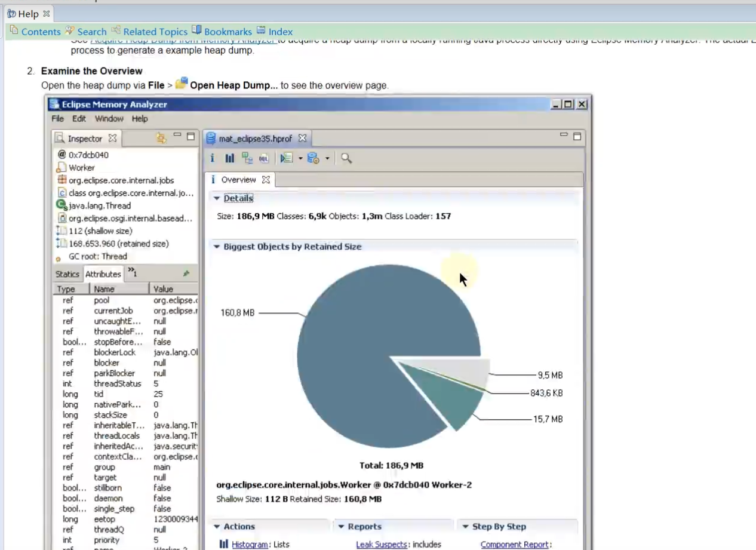Select the 'group' attribute row with value main
Screen dimensions: 756x550
click(126, 467)
